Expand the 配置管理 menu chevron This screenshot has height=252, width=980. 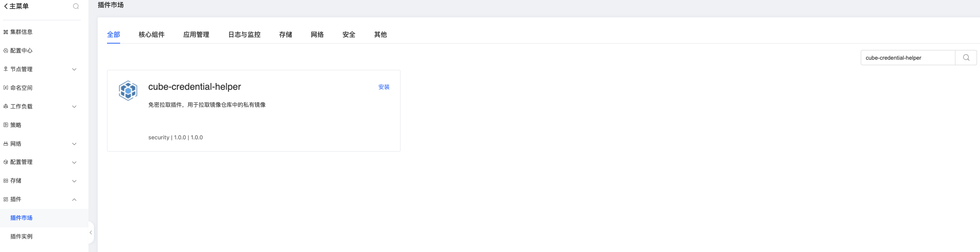tap(74, 163)
